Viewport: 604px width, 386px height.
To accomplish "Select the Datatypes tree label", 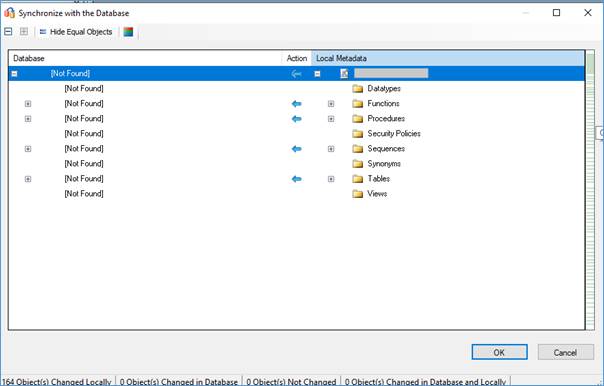I will coord(384,89).
